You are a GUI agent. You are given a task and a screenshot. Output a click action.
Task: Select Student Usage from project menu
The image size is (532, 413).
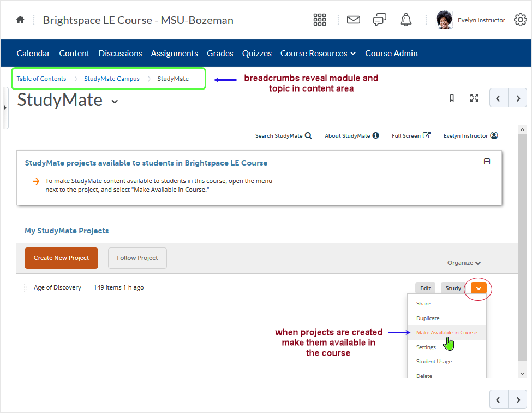[434, 362]
